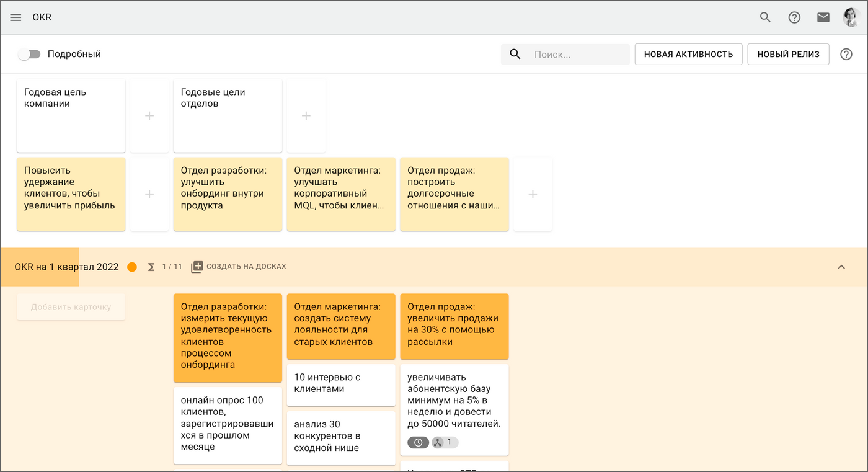Toggle the Подробный detailed switch
The image size is (868, 472).
[x=29, y=54]
